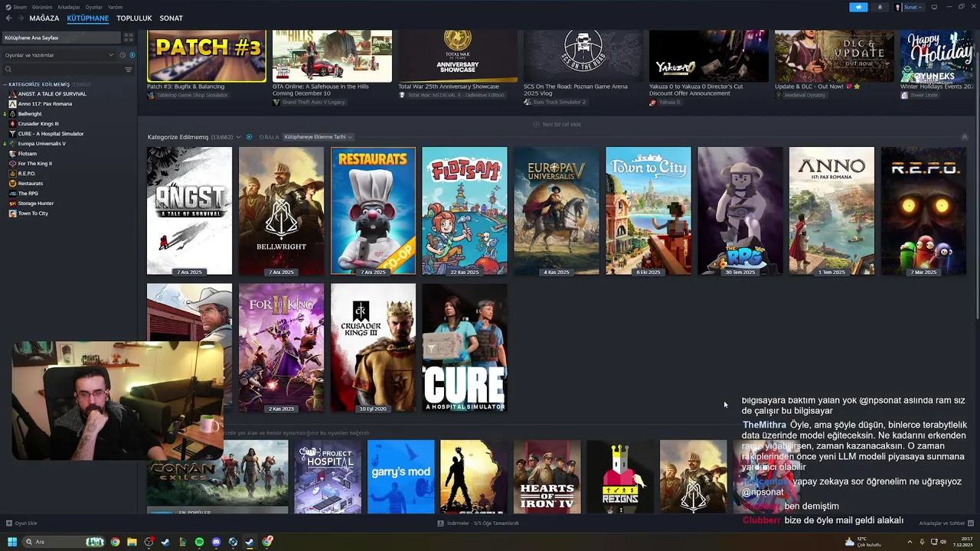Toggle ready-to-play filter on the shelf header
Viewport: 980px width, 551px height.
249,137
